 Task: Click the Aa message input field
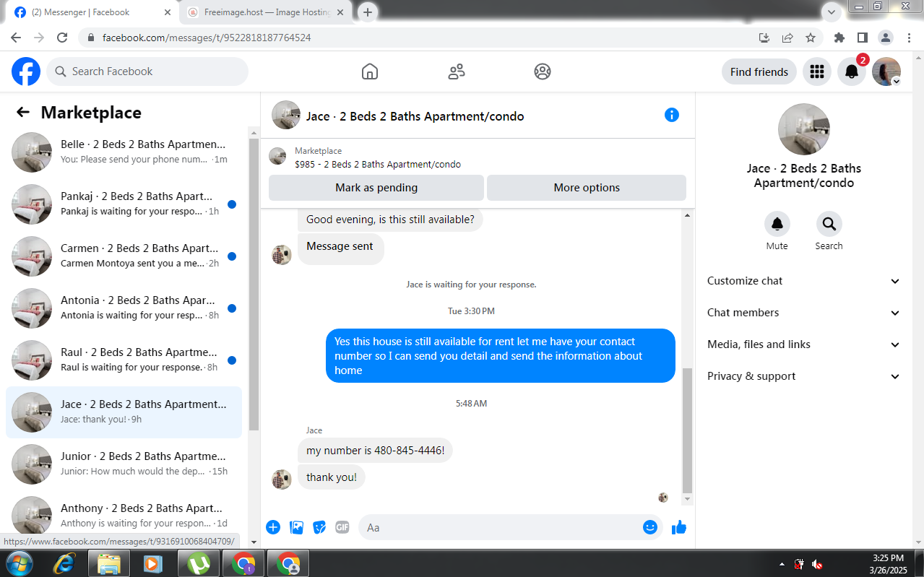coord(500,527)
